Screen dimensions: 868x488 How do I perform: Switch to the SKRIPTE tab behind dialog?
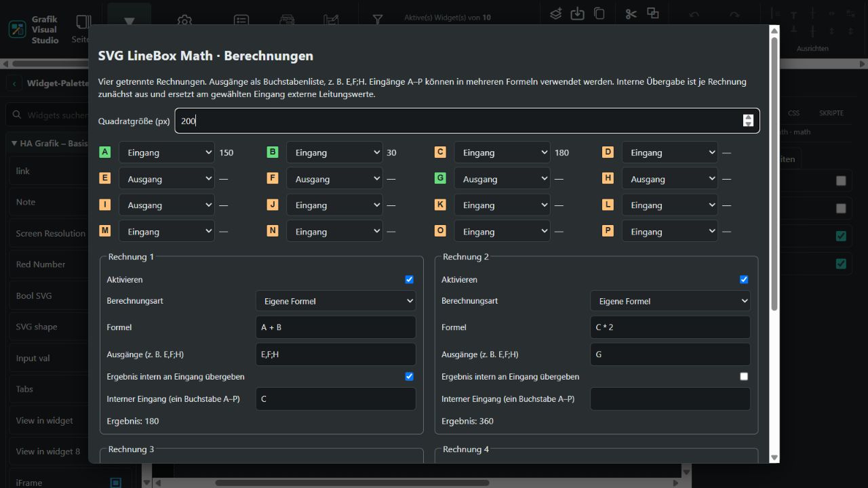pyautogui.click(x=831, y=113)
